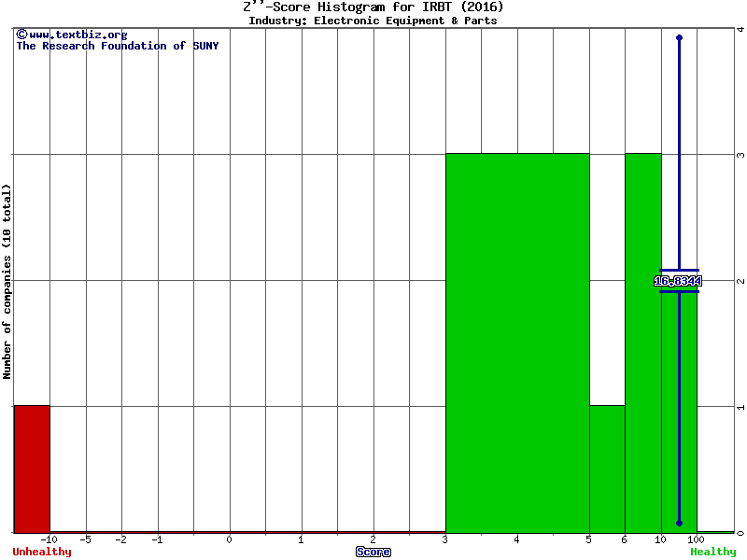
Task: Click the 100 x-axis tick label
Action: coord(696,539)
